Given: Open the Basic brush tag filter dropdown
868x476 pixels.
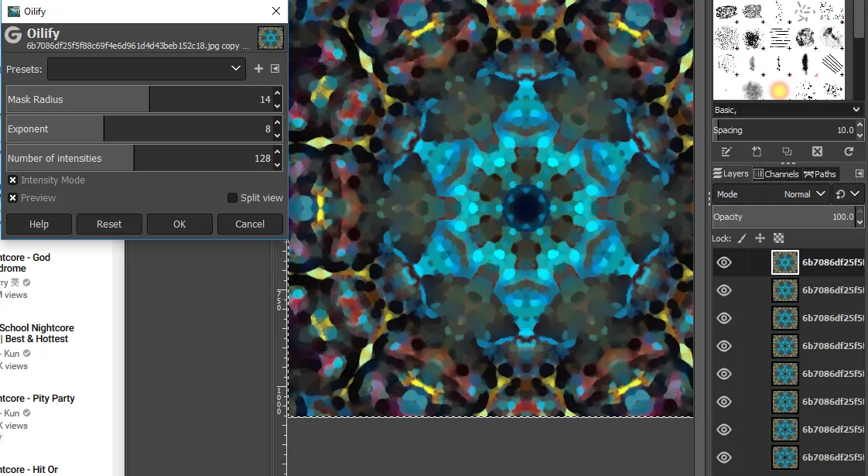Looking at the screenshot, I should pyautogui.click(x=788, y=110).
